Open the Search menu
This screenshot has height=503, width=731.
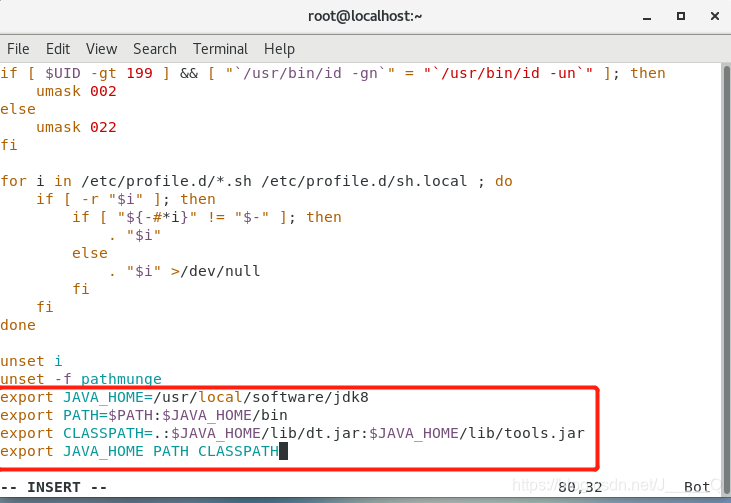pos(155,49)
